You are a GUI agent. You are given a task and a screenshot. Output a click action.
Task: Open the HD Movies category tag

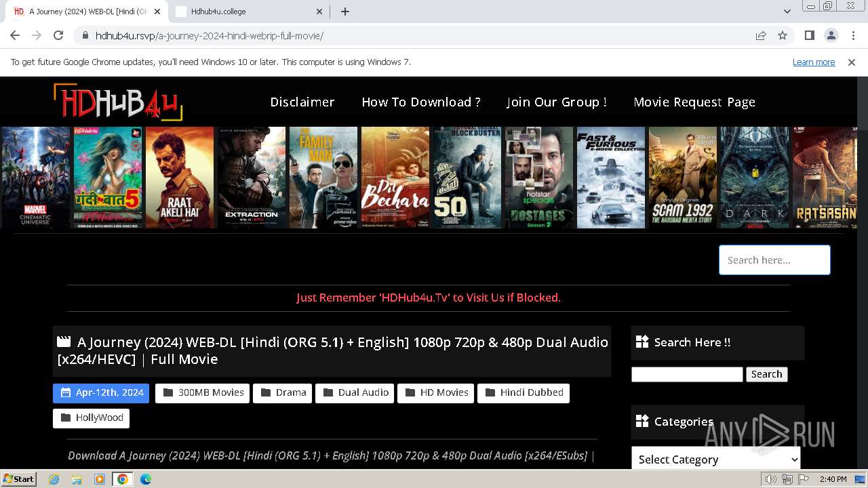coord(435,393)
